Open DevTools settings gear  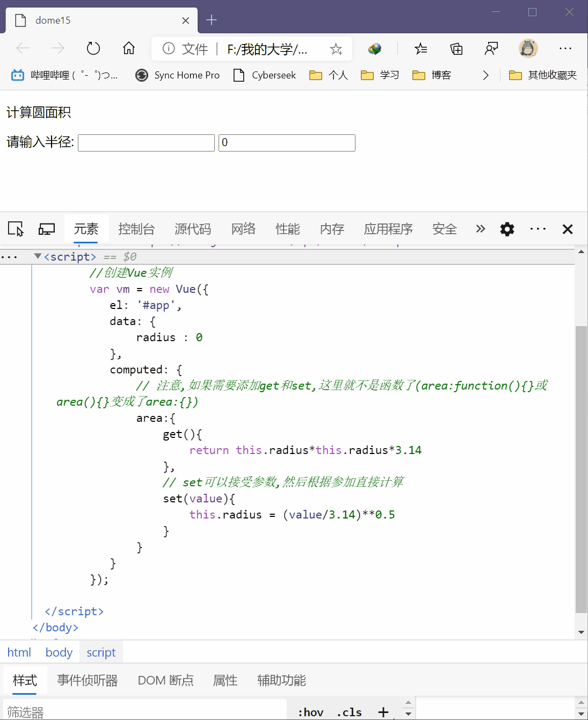(507, 229)
